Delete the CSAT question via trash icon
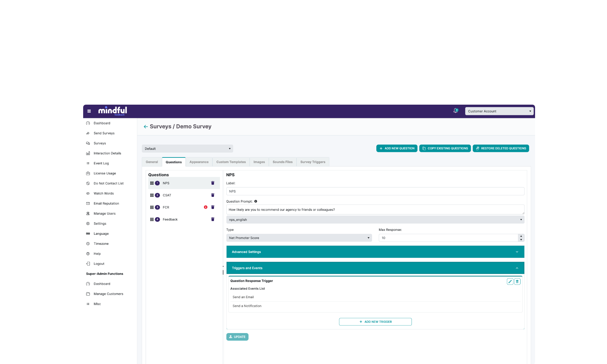This screenshot has width=607, height=364. click(213, 195)
